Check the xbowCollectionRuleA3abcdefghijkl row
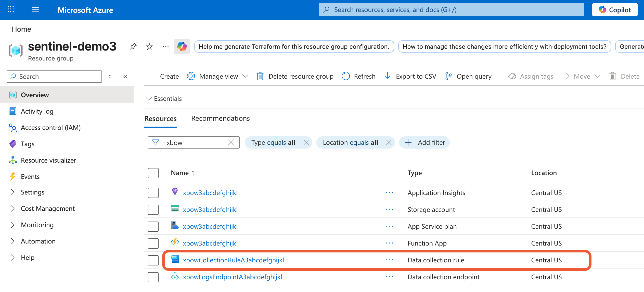644x292 pixels. (x=153, y=260)
